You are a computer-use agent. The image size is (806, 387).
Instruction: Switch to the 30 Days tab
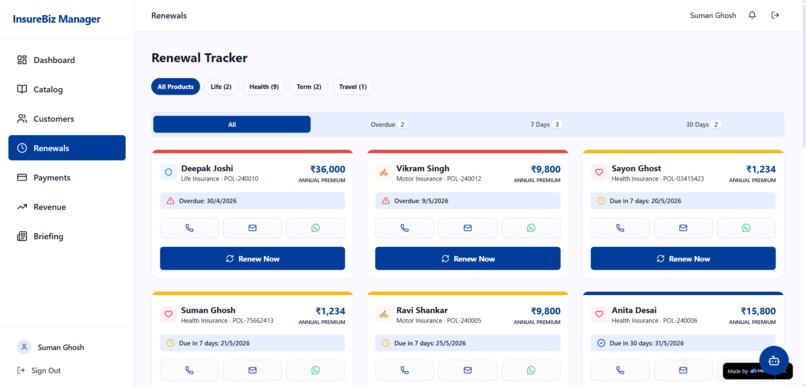[x=704, y=124]
